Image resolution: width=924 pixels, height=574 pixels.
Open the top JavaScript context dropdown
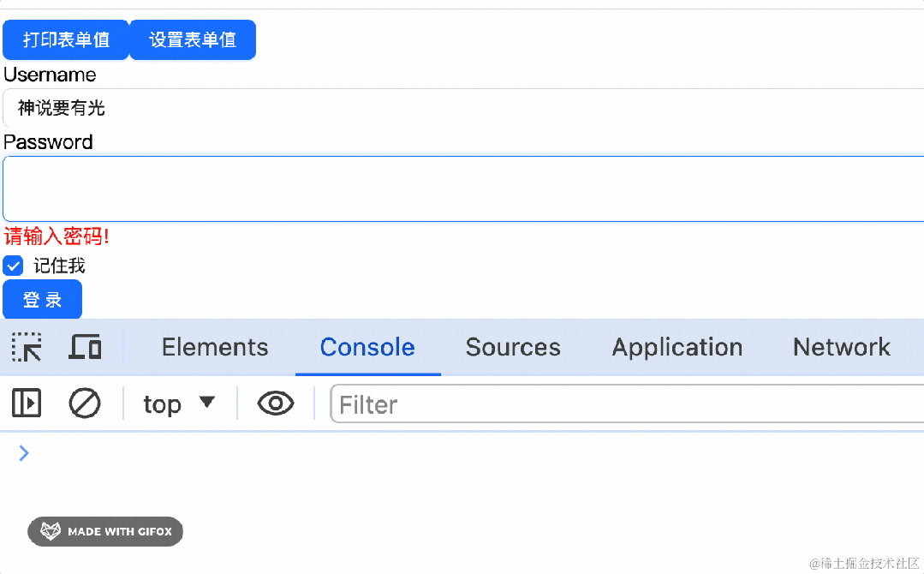pyautogui.click(x=178, y=404)
